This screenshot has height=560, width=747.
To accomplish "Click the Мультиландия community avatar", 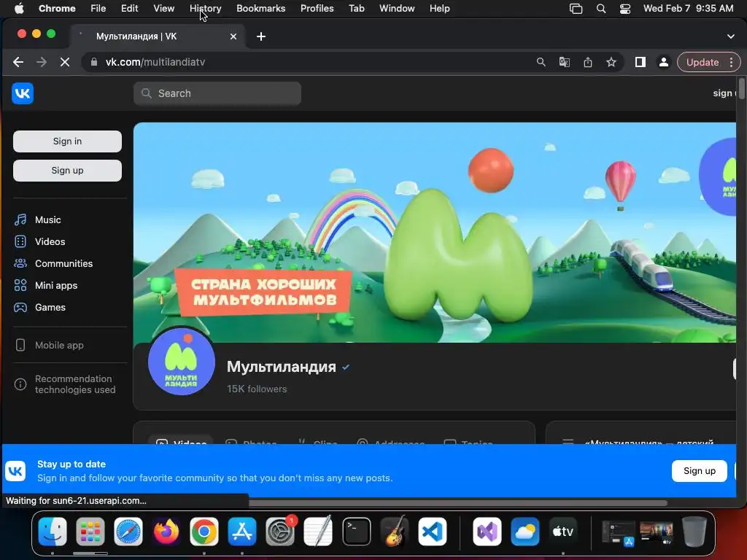I will click(182, 362).
